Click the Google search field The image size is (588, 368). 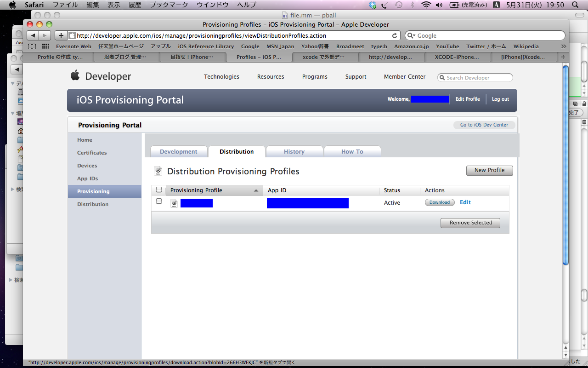click(x=485, y=35)
